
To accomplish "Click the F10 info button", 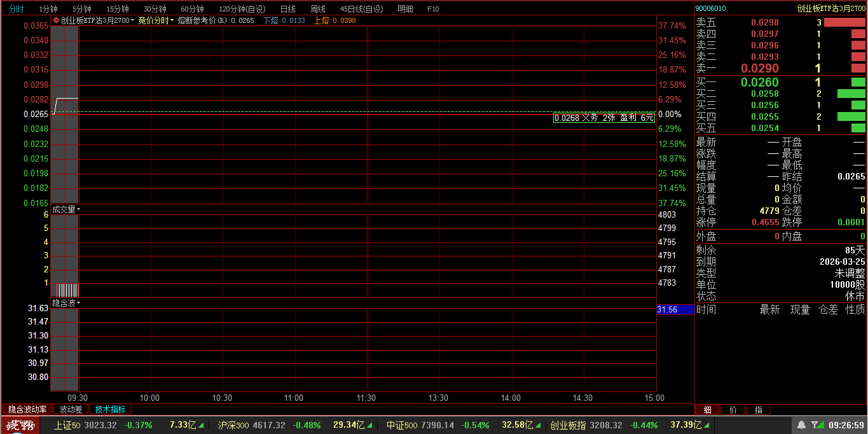I will pyautogui.click(x=433, y=9).
